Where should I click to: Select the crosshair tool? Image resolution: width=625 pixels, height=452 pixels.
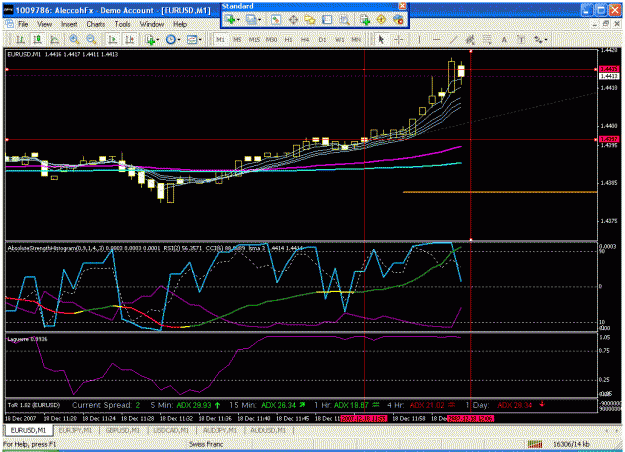coord(398,39)
